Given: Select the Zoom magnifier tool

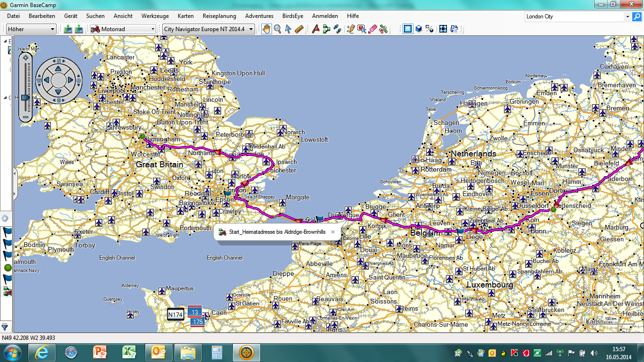Looking at the screenshot, I should click(278, 29).
